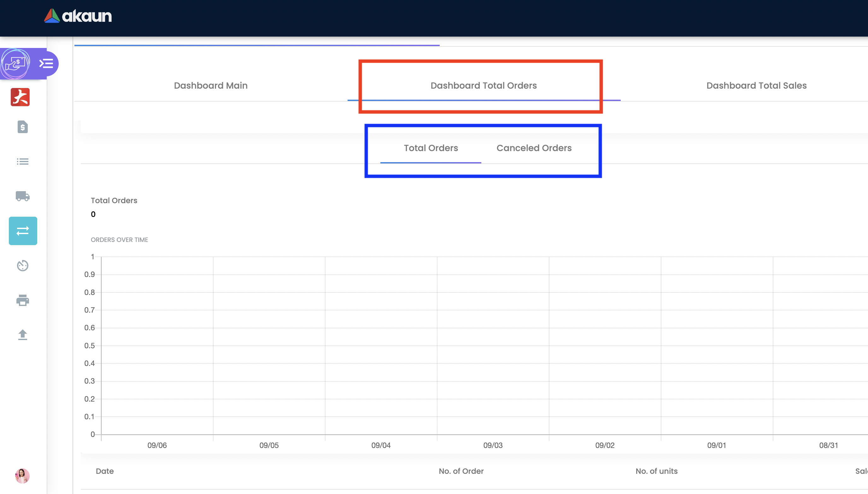Viewport: 868px width, 494px height.
Task: Click the akaun logo
Action: tap(78, 16)
